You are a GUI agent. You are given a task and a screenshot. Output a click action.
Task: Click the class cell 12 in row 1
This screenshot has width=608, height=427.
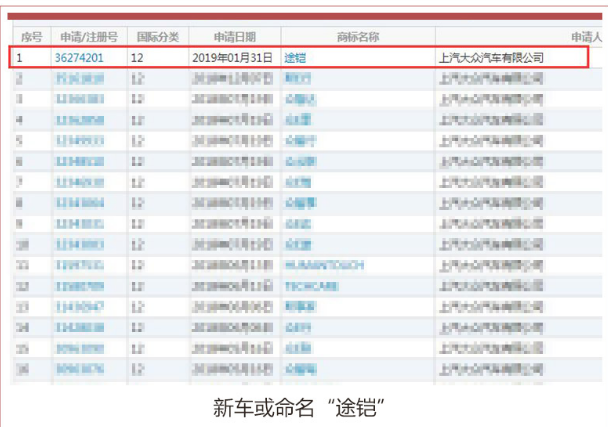pos(137,58)
